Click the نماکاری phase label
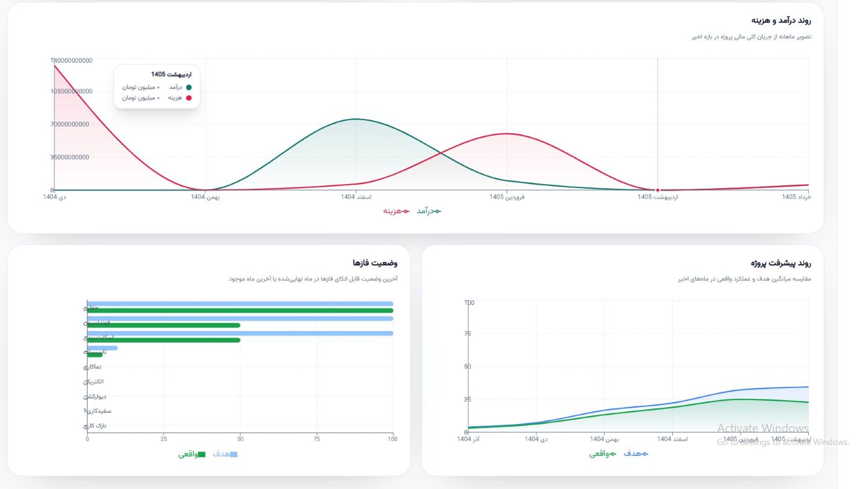This screenshot has width=868, height=489. [92, 367]
